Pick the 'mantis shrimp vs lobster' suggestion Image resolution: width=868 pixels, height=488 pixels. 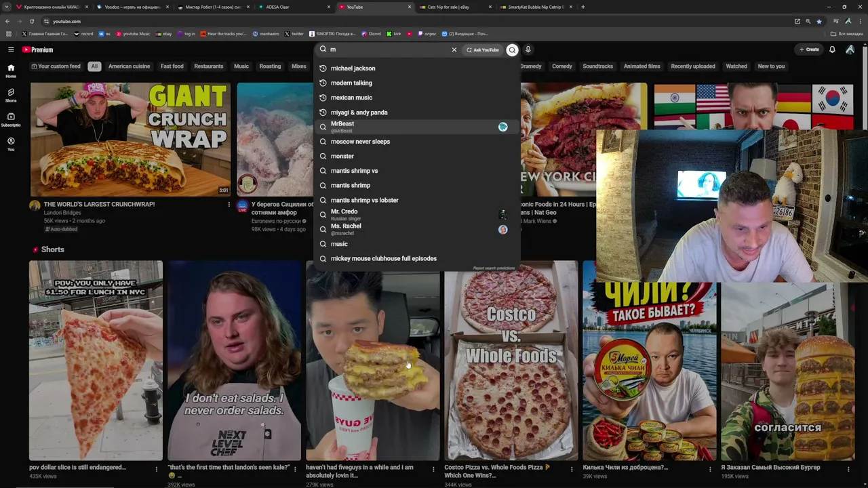pos(417,200)
